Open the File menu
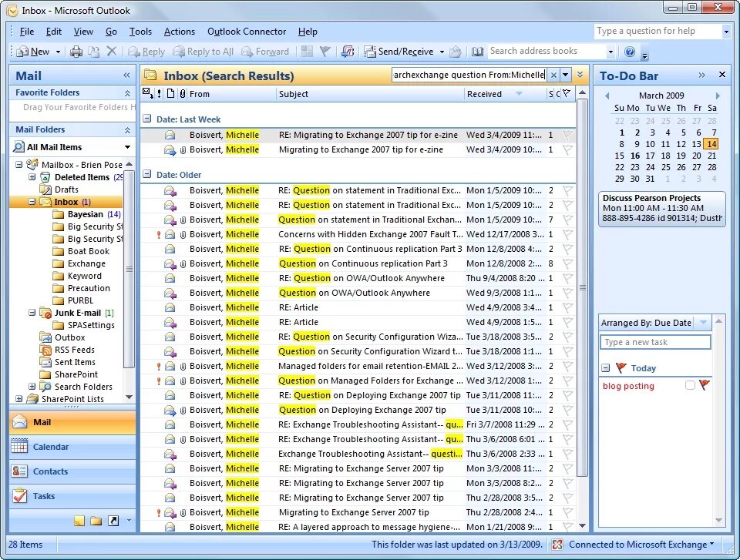Image resolution: width=740 pixels, height=560 pixels. pyautogui.click(x=26, y=32)
